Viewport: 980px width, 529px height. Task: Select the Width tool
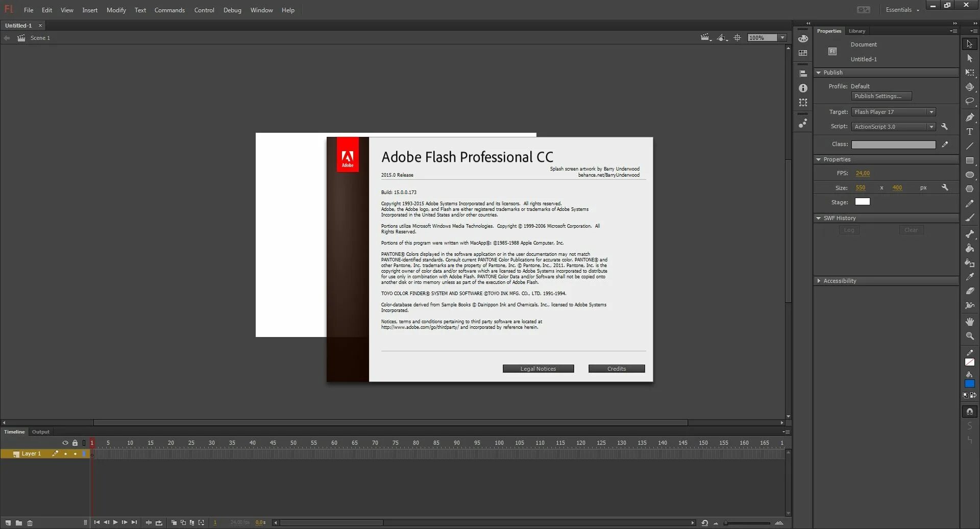coord(970,305)
